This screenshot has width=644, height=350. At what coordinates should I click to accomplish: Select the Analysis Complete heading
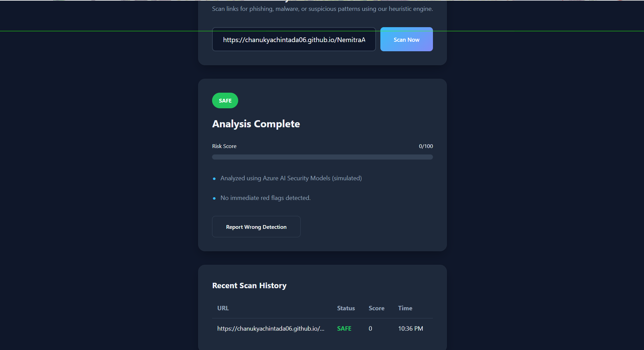[256, 124]
